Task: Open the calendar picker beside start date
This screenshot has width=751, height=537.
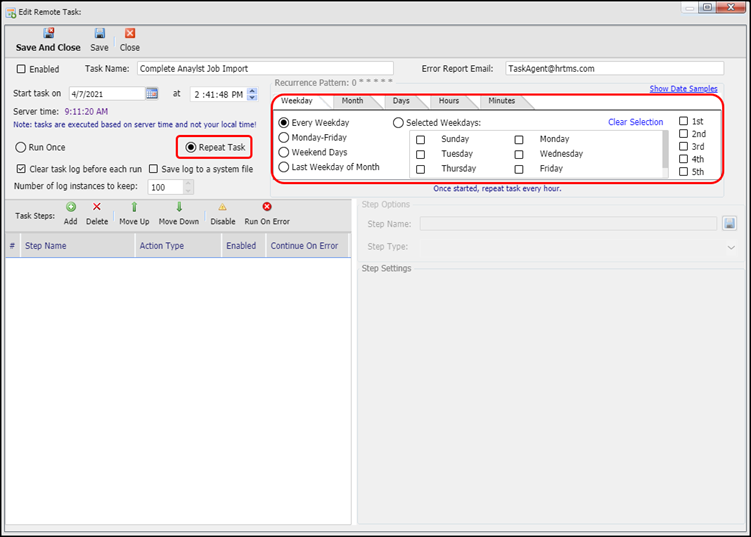Action: click(152, 93)
